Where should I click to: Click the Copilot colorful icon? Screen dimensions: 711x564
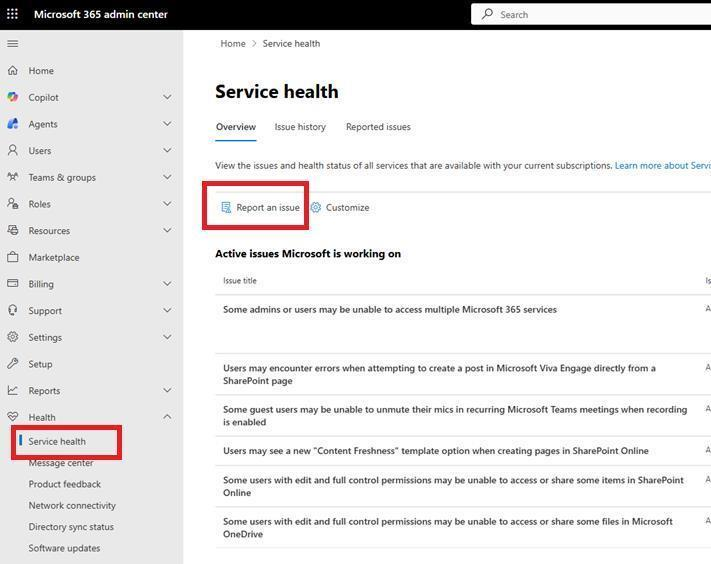13,97
